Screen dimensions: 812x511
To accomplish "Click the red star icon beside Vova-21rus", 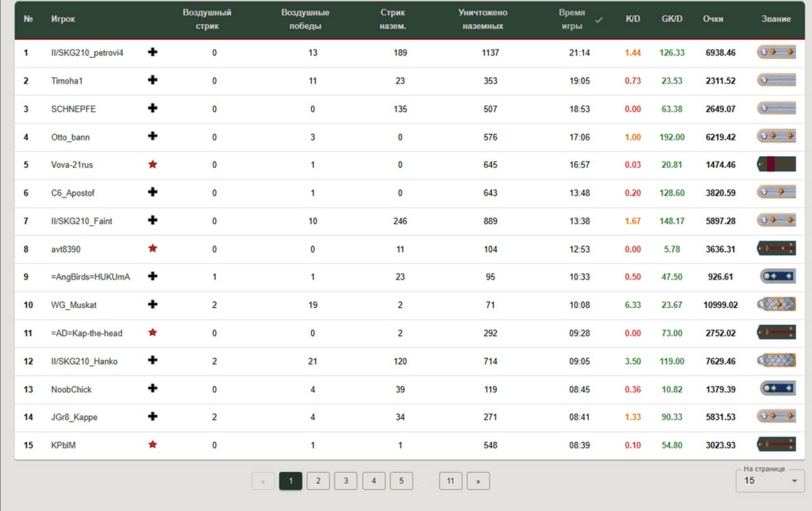I will [153, 165].
